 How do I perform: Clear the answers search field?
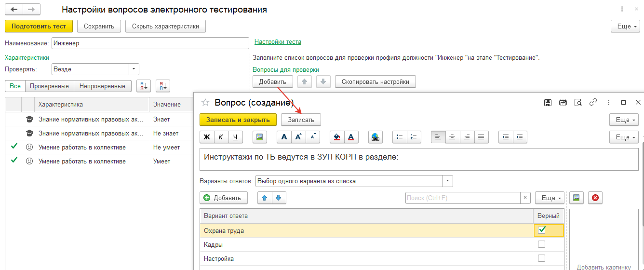[x=525, y=198]
